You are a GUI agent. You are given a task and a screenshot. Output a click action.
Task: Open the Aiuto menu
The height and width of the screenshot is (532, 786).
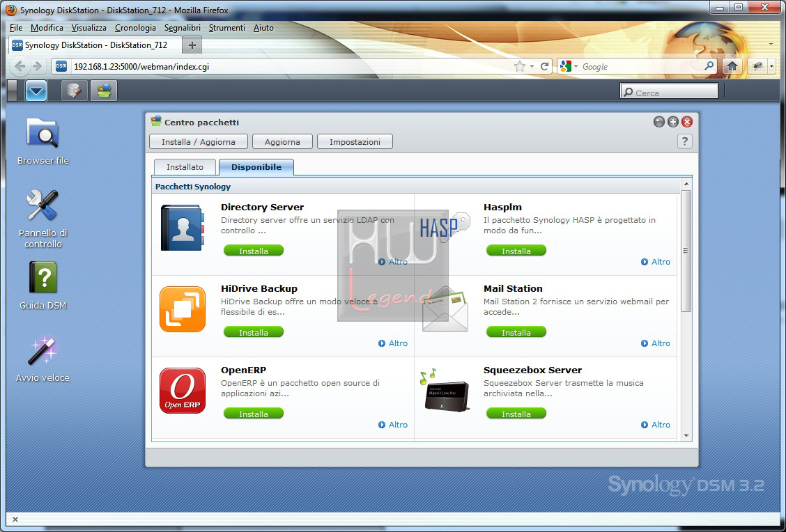(x=263, y=28)
